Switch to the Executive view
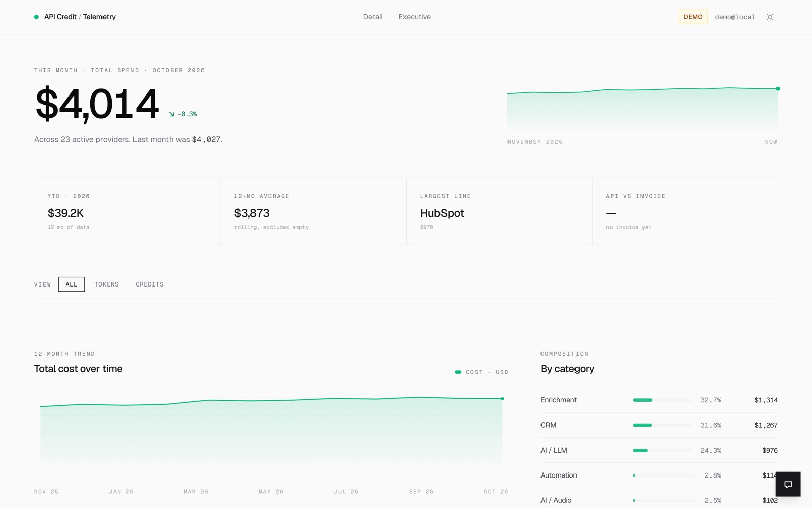Image resolution: width=812 pixels, height=508 pixels. click(x=415, y=17)
